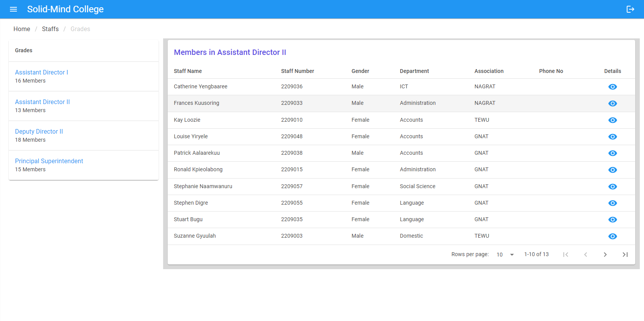Go to next page of members
644x321 pixels.
click(605, 255)
